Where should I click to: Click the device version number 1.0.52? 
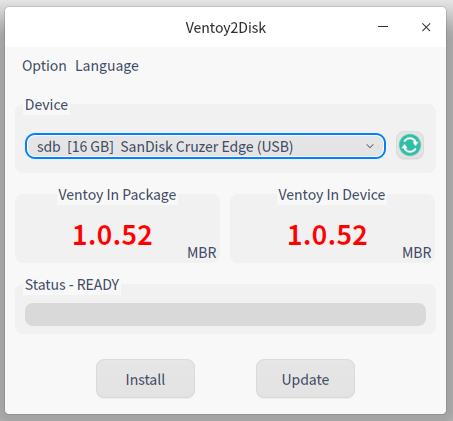click(x=327, y=235)
